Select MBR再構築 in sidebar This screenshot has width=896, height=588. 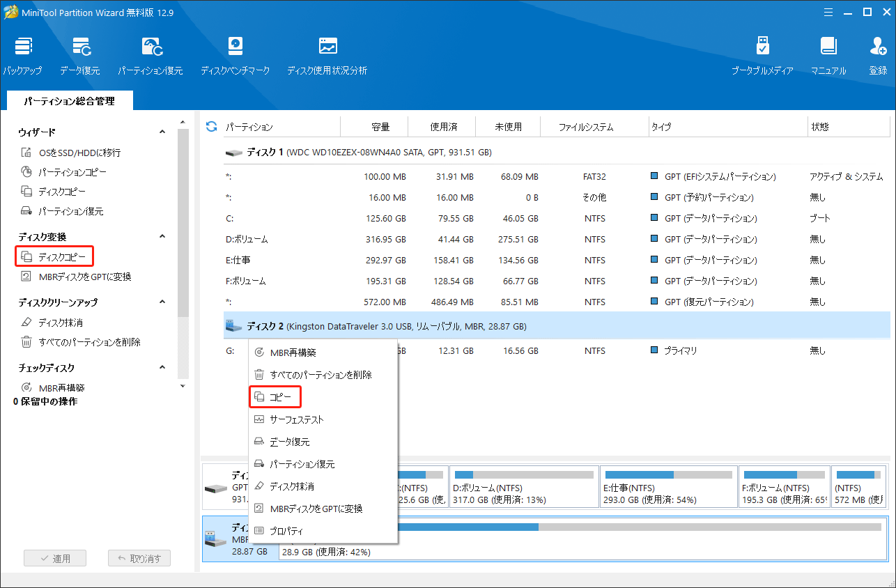pyautogui.click(x=53, y=387)
